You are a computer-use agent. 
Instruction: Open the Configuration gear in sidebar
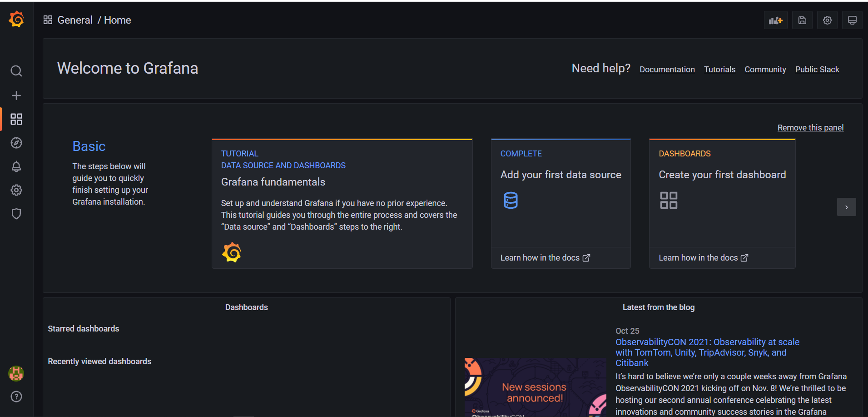click(16, 190)
